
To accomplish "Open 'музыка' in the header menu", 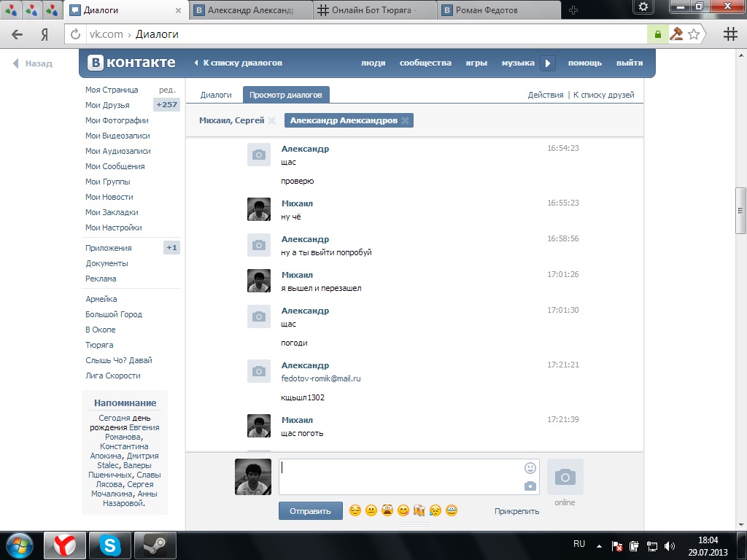I will click(518, 63).
